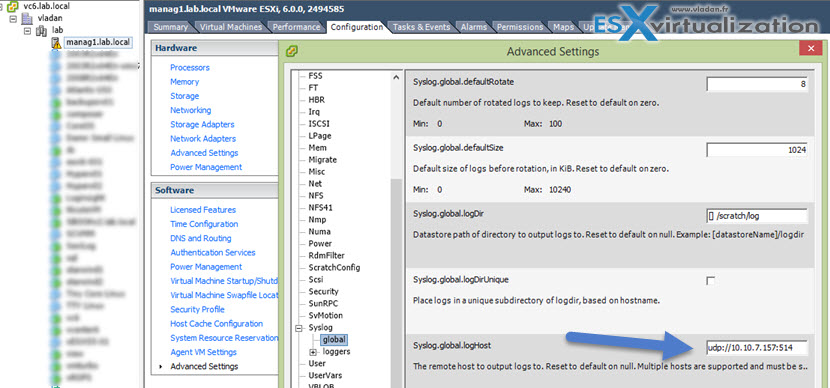Select Migrate in settings tree
The image size is (830, 388).
point(322,160)
